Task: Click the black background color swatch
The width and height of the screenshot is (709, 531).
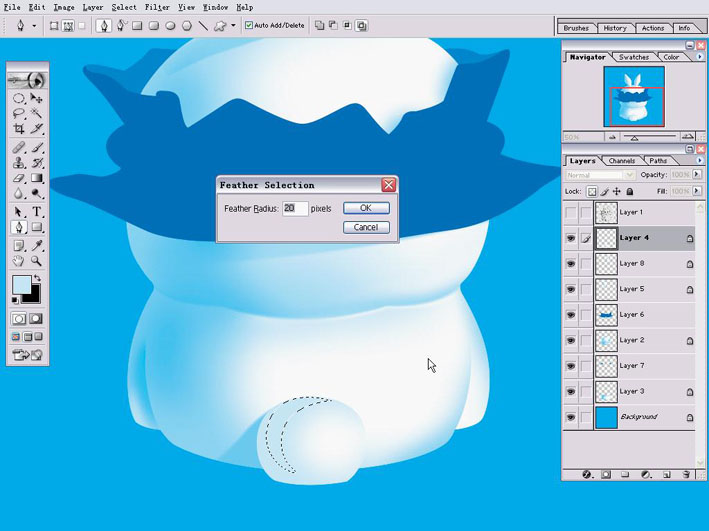Action: pos(33,296)
